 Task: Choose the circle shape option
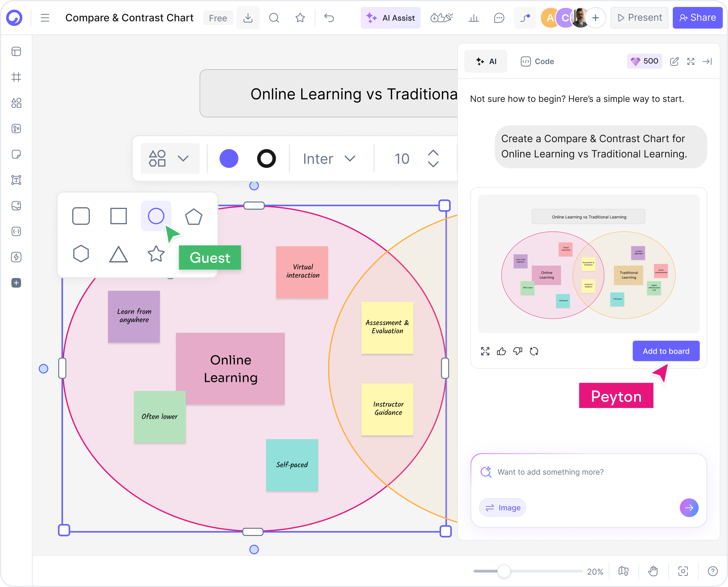(x=156, y=216)
